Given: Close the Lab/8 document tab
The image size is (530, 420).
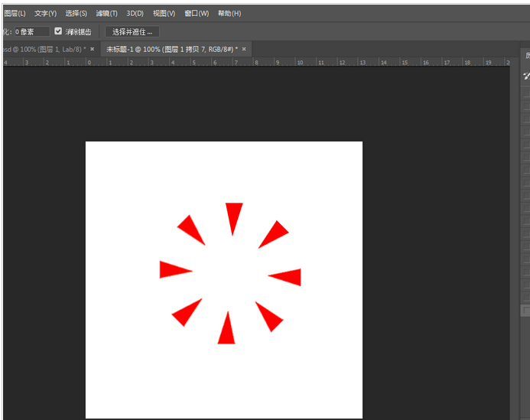Looking at the screenshot, I should (93, 49).
